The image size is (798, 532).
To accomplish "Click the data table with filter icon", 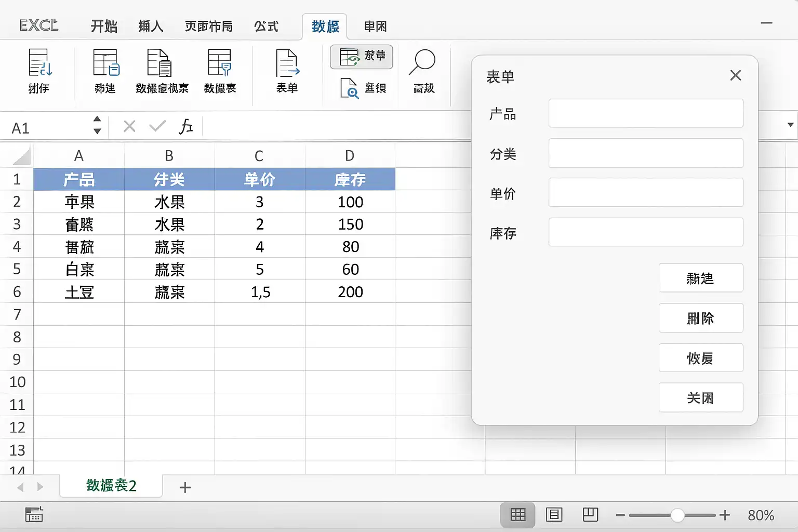I will 219,63.
